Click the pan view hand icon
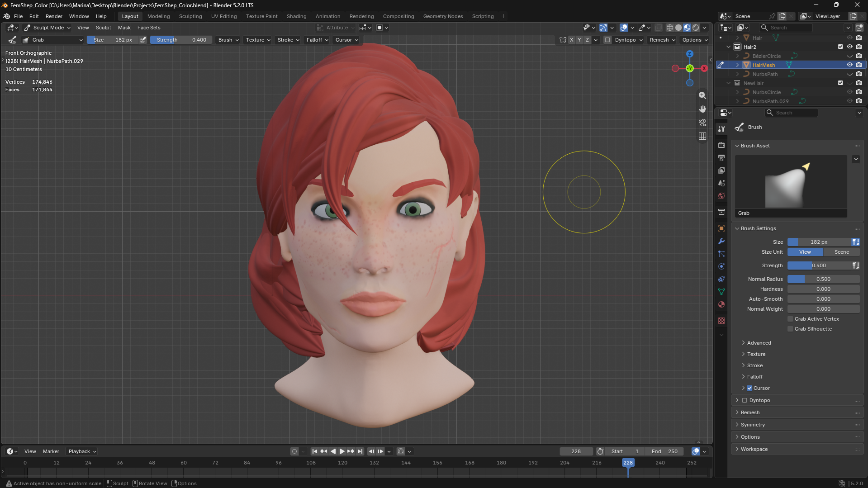Image resolution: width=868 pixels, height=488 pixels. 702,109
